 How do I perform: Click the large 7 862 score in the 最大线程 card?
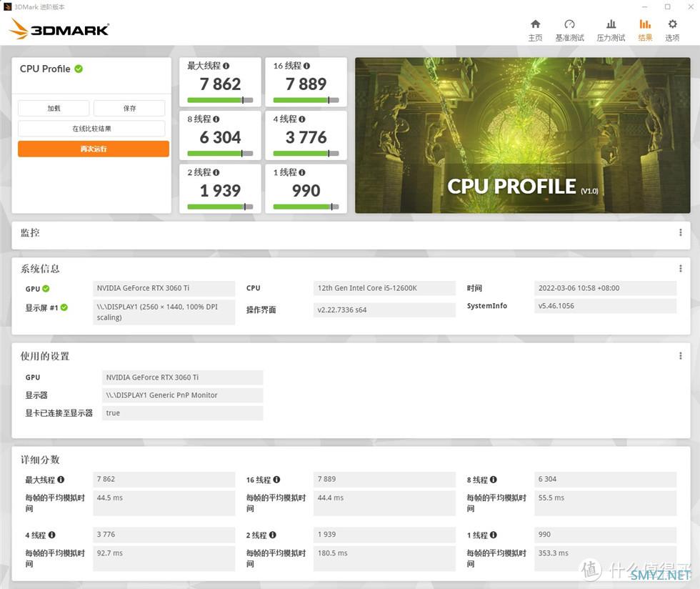pyautogui.click(x=220, y=84)
